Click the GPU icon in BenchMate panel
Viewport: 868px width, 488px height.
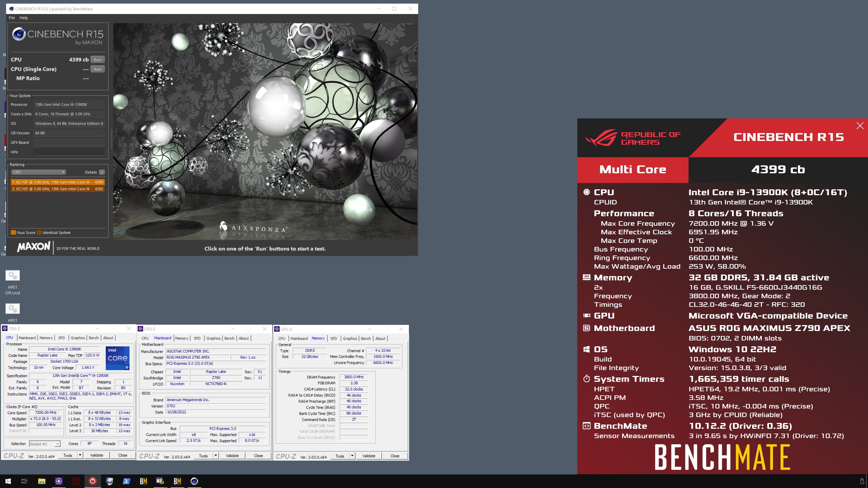click(587, 316)
